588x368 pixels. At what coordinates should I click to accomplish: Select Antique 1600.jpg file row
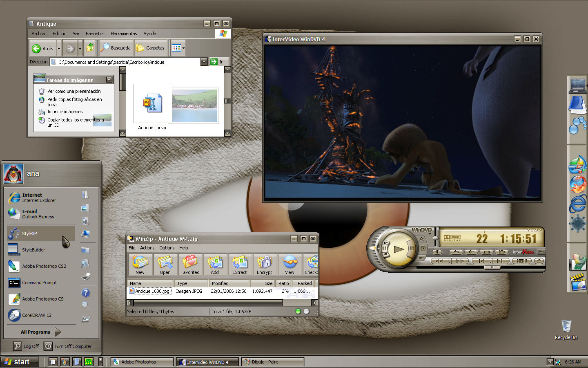(x=222, y=291)
